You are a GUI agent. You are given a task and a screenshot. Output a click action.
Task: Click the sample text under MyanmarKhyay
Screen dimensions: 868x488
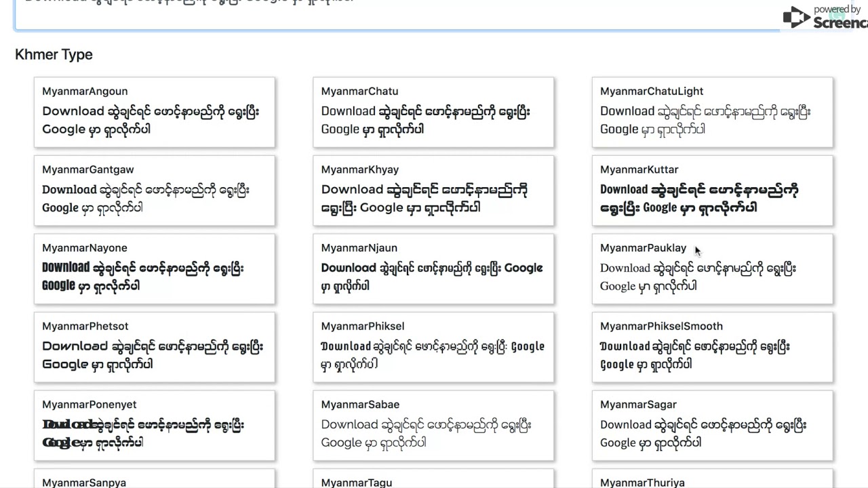[425, 199]
